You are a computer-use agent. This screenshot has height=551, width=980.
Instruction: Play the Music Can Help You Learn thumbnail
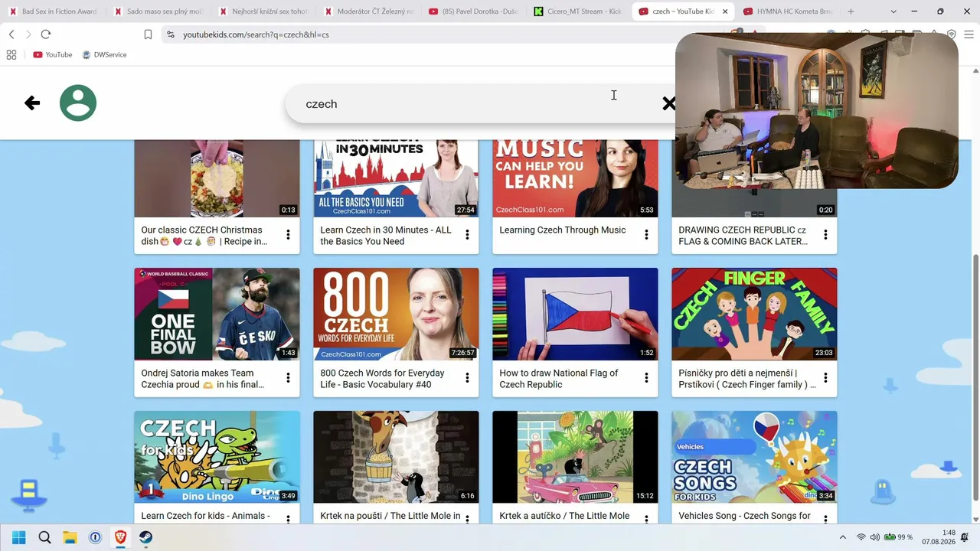[575, 178]
